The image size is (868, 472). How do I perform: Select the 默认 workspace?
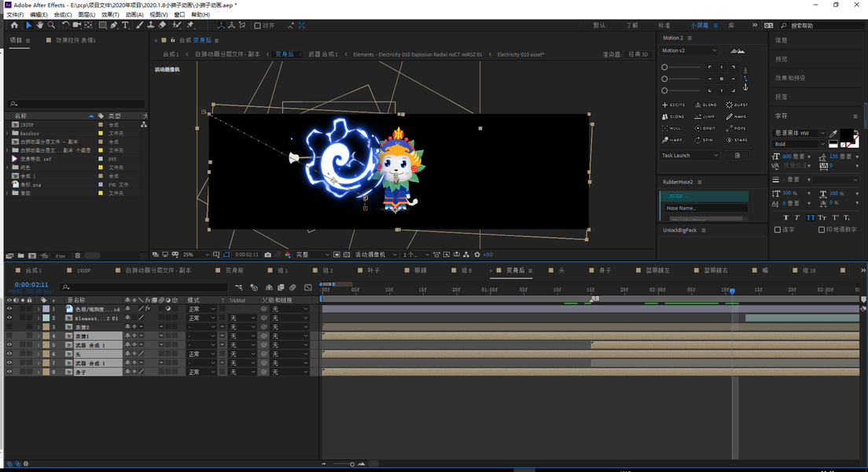click(599, 25)
